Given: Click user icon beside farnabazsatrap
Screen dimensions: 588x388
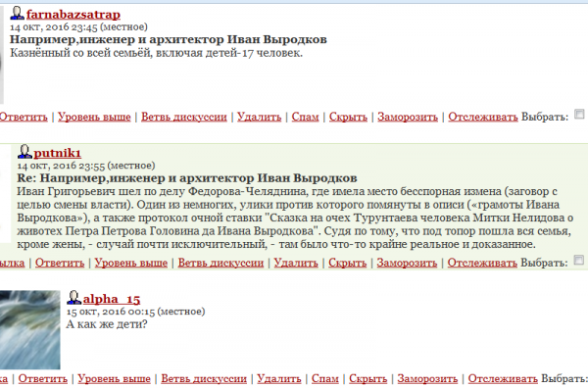Looking at the screenshot, I should coord(17,14).
